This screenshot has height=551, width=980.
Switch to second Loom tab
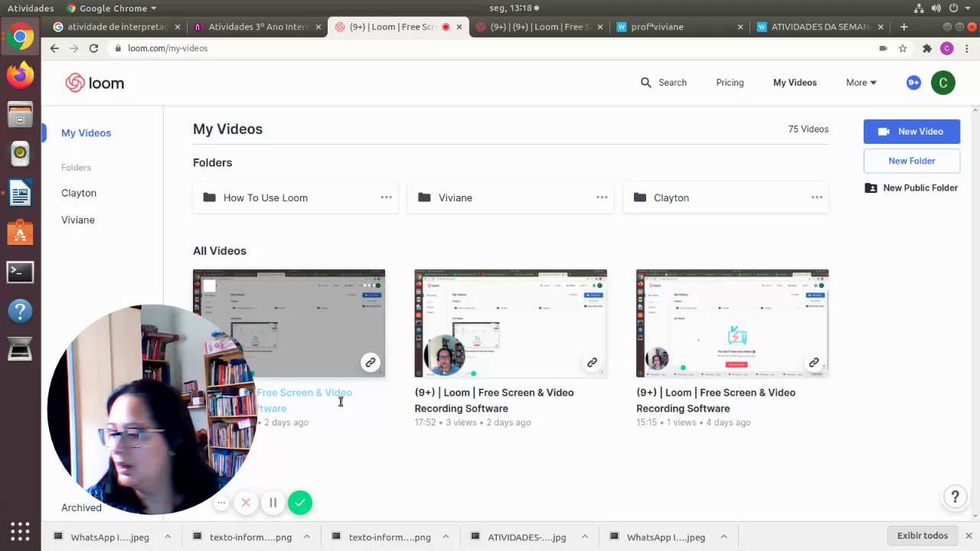(x=541, y=27)
